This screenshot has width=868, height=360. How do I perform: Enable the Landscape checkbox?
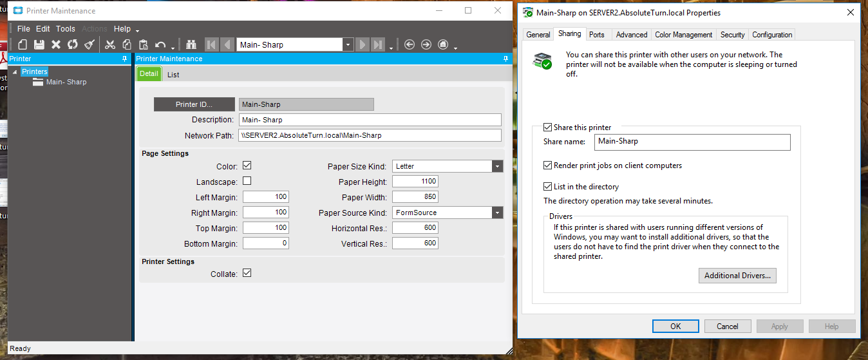247,181
